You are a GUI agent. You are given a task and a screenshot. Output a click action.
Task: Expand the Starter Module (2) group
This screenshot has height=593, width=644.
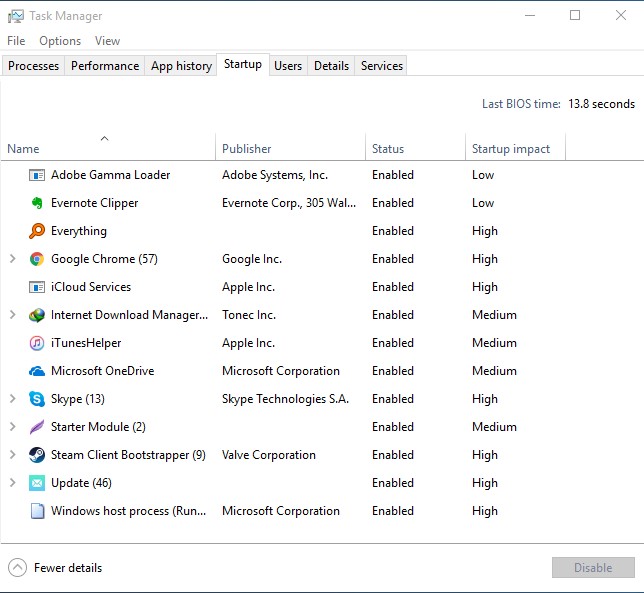[x=13, y=427]
